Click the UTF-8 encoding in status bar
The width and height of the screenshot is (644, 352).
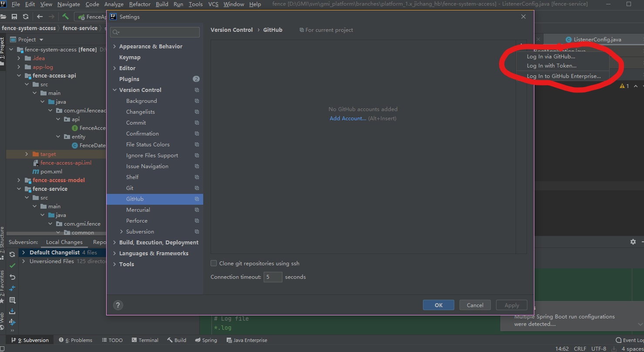pyautogui.click(x=598, y=349)
